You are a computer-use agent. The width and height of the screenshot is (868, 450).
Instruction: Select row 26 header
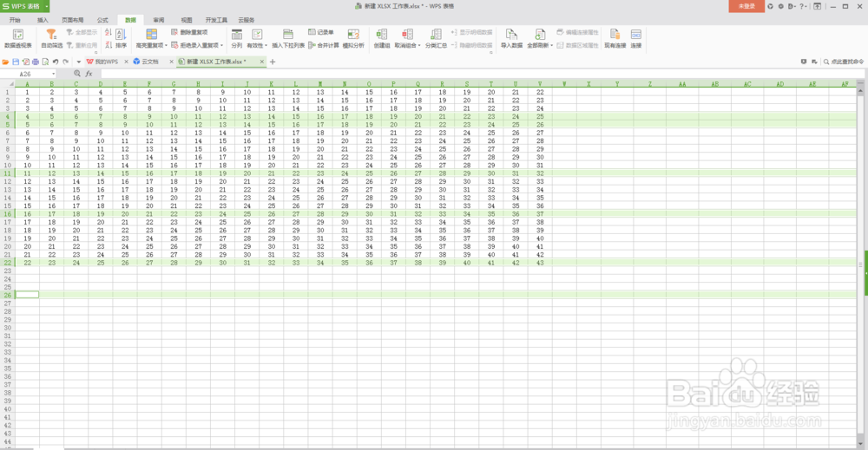[7, 295]
